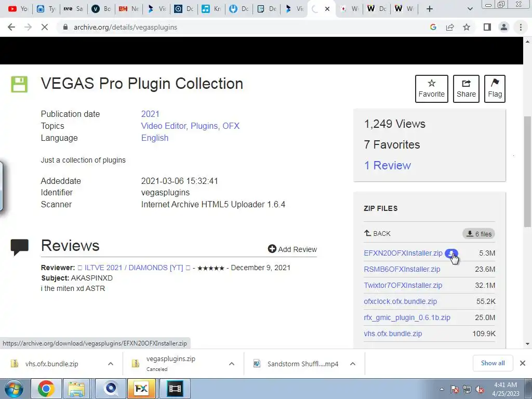Close the current loading tab
This screenshot has height=399, width=532.
[x=327, y=9]
